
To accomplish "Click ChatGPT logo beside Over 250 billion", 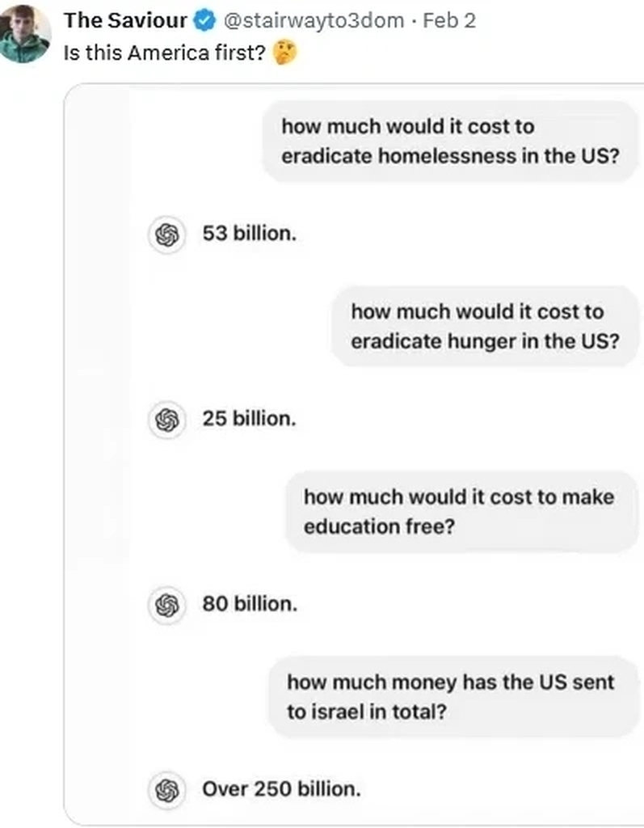I will [167, 788].
